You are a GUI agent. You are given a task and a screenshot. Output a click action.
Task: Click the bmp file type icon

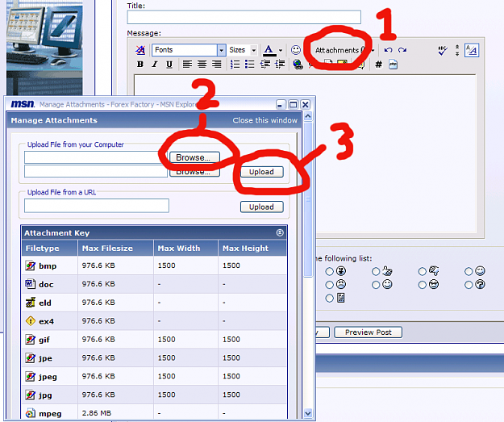(30, 265)
